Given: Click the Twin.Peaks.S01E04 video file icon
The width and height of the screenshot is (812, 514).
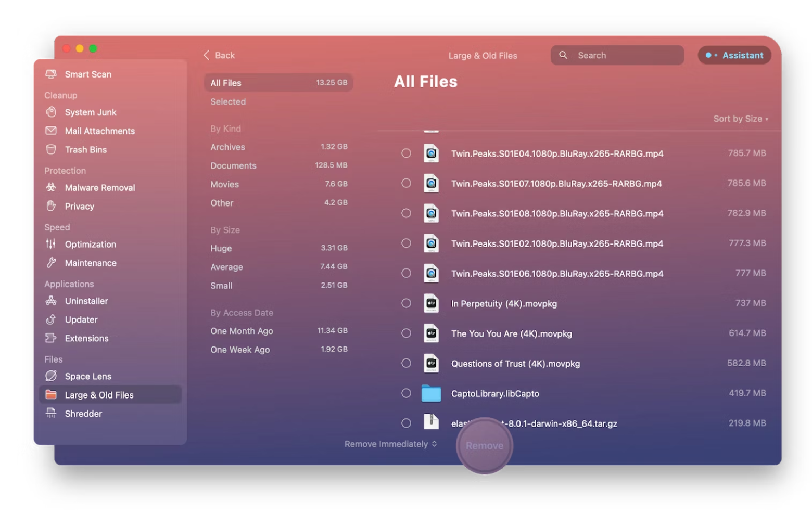Looking at the screenshot, I should coord(431,153).
